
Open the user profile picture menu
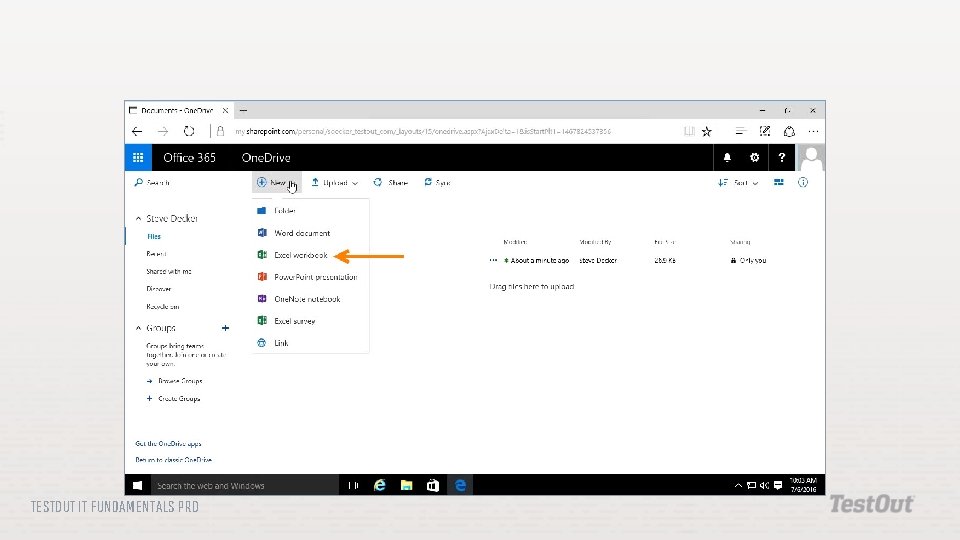(x=811, y=158)
